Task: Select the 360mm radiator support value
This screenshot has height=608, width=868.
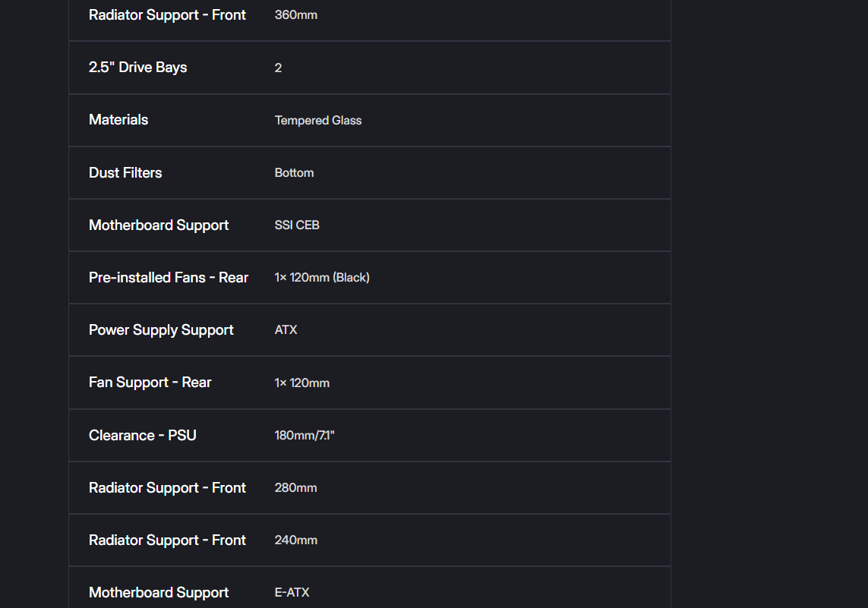Action: click(x=295, y=15)
